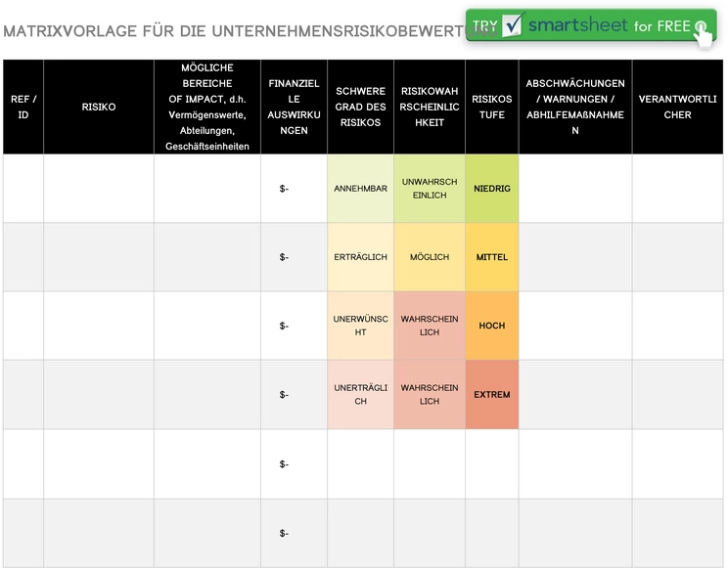728x569 pixels.
Task: Select the RISIKOWAHRSCHEINLICHKEIT header cell
Action: point(430,107)
